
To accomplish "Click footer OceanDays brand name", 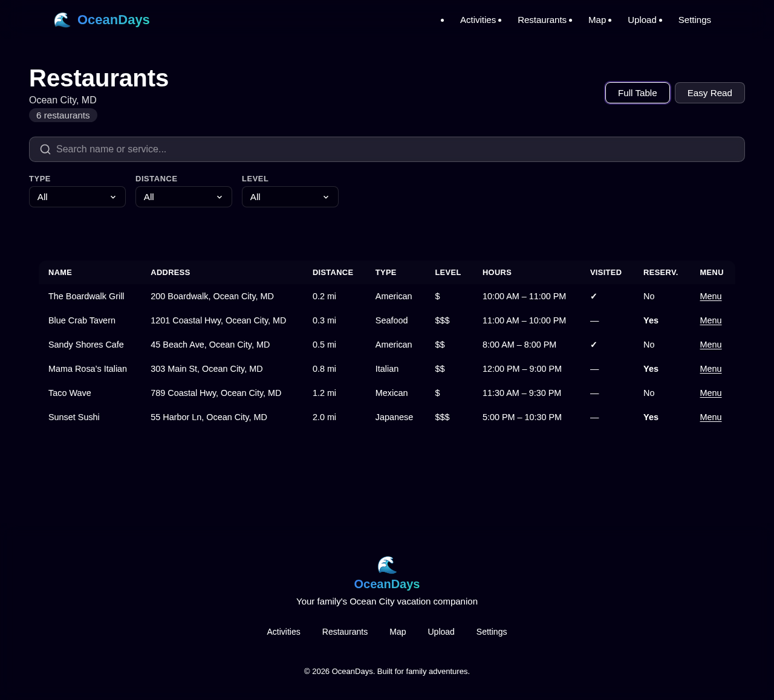I will [387, 584].
